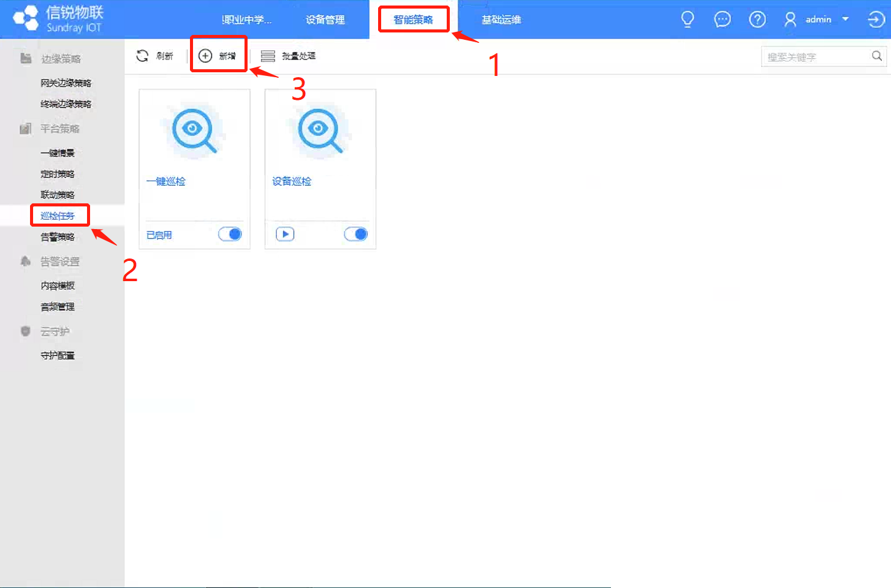Click the plus icon for 新增
Image resolution: width=891 pixels, height=588 pixels.
205,56
